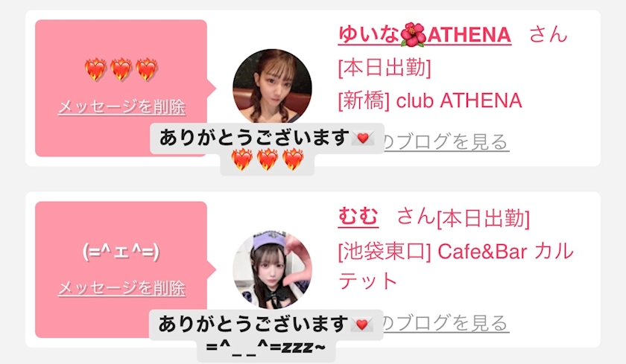The height and width of the screenshot is (364, 626).
Task: Open むむ's profile name link
Action: [358, 217]
